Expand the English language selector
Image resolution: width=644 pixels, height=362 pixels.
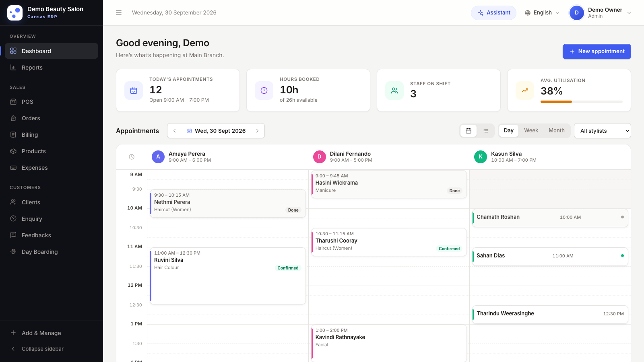[x=542, y=13]
